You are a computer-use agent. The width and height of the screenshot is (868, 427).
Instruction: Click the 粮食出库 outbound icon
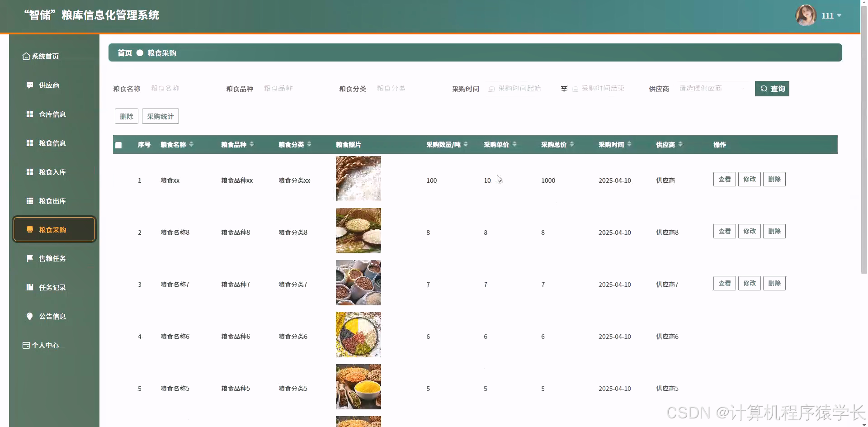[x=29, y=201]
